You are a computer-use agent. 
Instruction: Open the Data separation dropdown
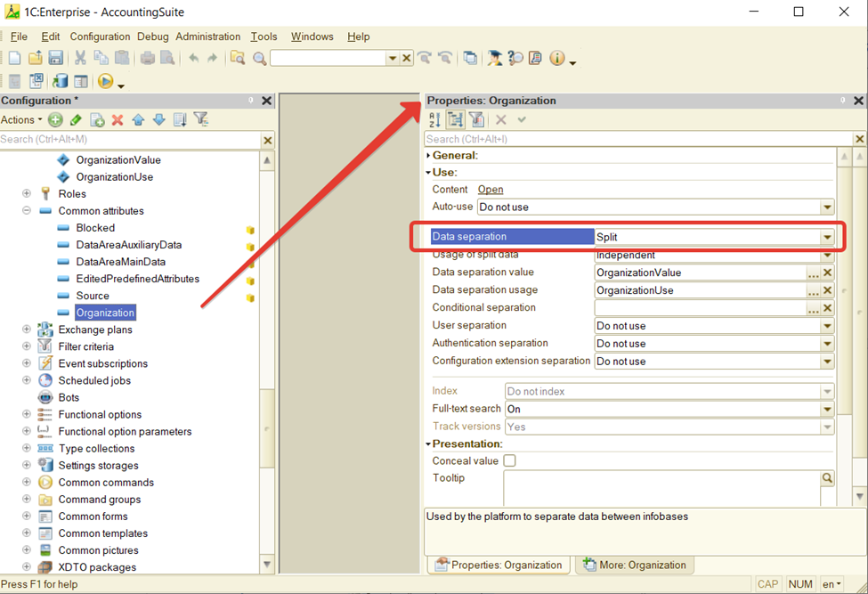click(827, 237)
